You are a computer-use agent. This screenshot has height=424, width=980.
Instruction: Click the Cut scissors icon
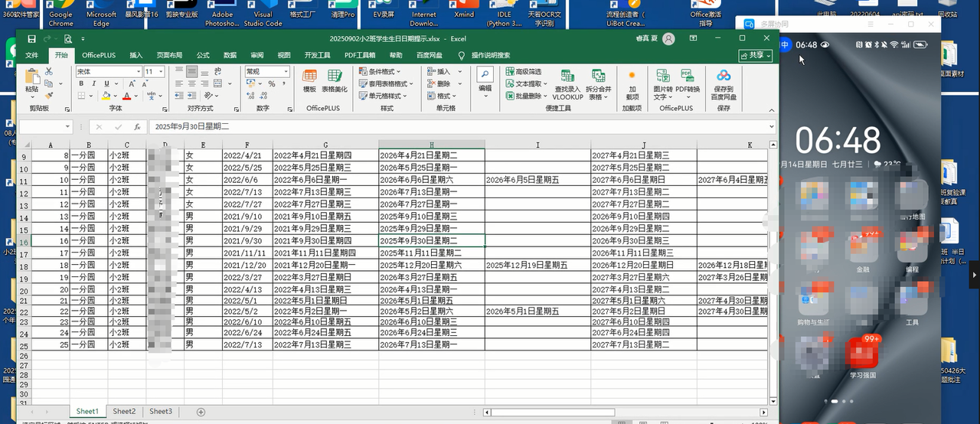pyautogui.click(x=49, y=71)
